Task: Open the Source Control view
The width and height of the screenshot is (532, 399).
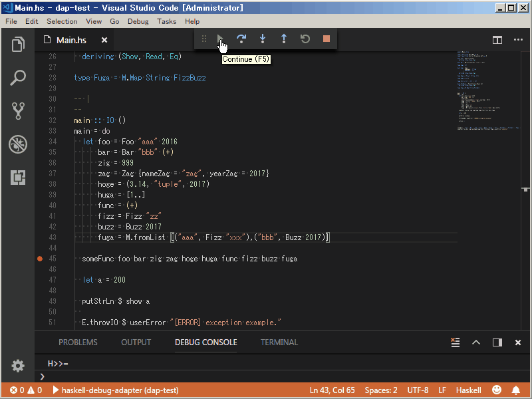Action: 18,111
